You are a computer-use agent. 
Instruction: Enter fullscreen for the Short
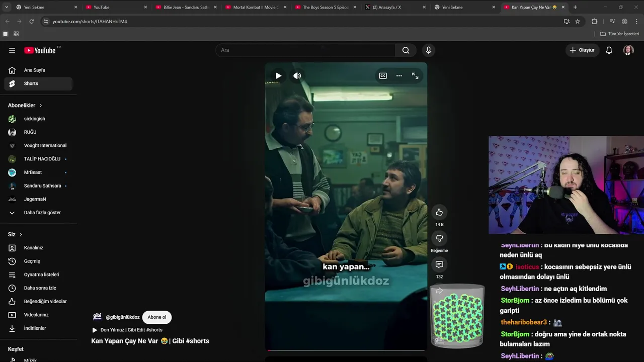tap(415, 76)
